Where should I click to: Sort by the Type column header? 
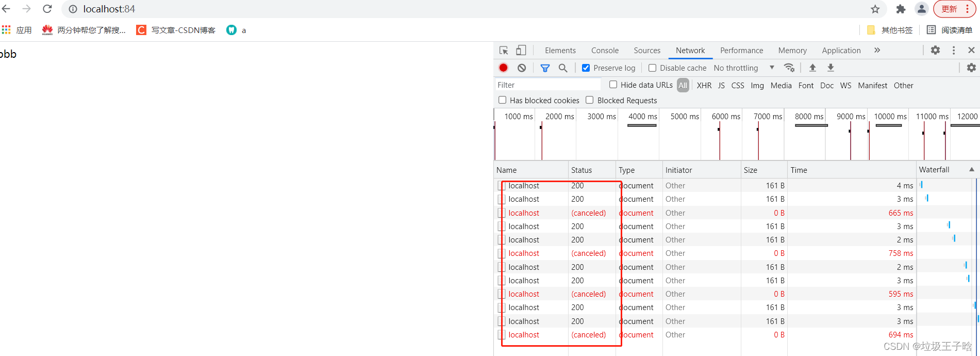[639, 170]
